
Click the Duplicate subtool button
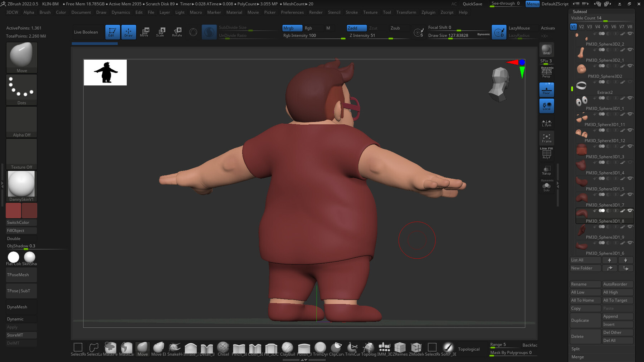pyautogui.click(x=585, y=321)
